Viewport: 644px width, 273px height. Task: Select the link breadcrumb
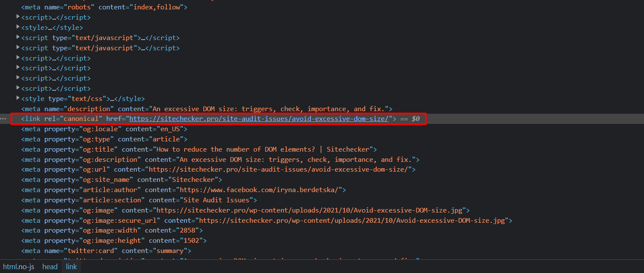(72, 267)
